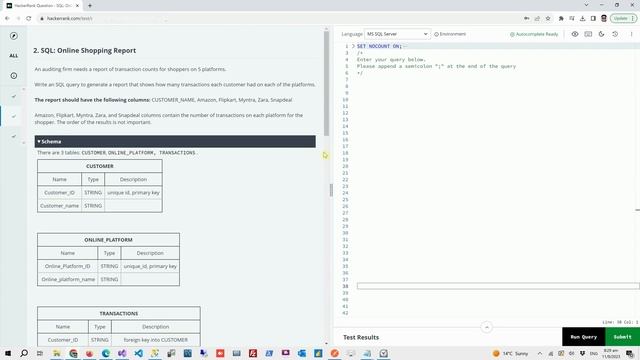Image resolution: width=640 pixels, height=360 pixels.
Task: Click the ONLINE_PLATFORM table header
Action: tap(108, 240)
